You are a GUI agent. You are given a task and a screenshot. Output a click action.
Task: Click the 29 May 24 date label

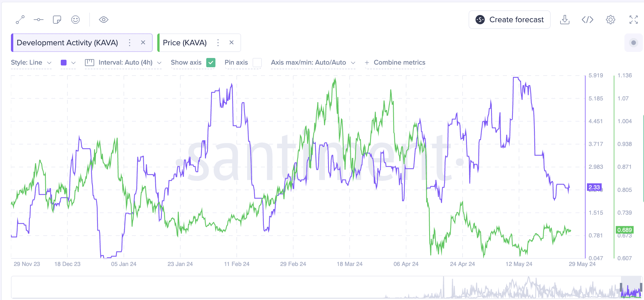tap(582, 264)
